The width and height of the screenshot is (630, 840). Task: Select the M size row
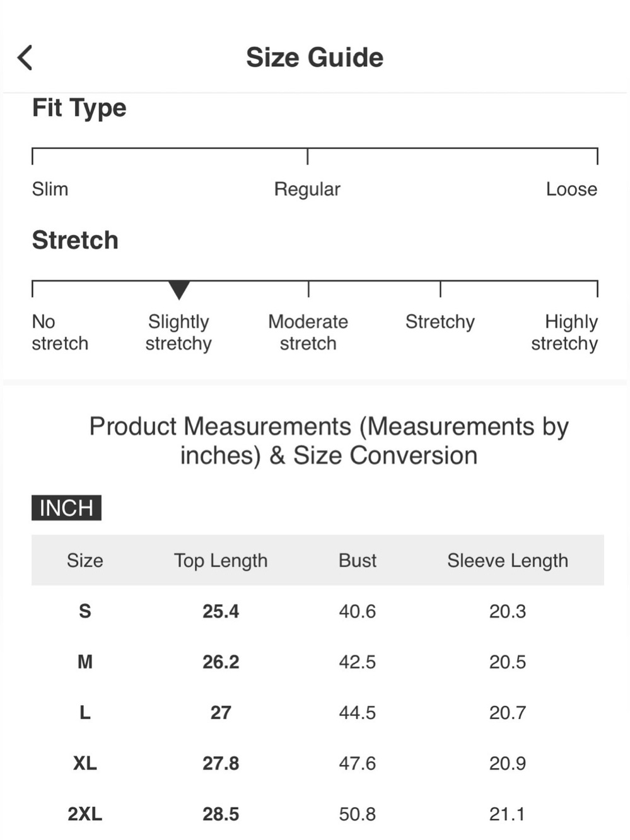click(x=318, y=662)
